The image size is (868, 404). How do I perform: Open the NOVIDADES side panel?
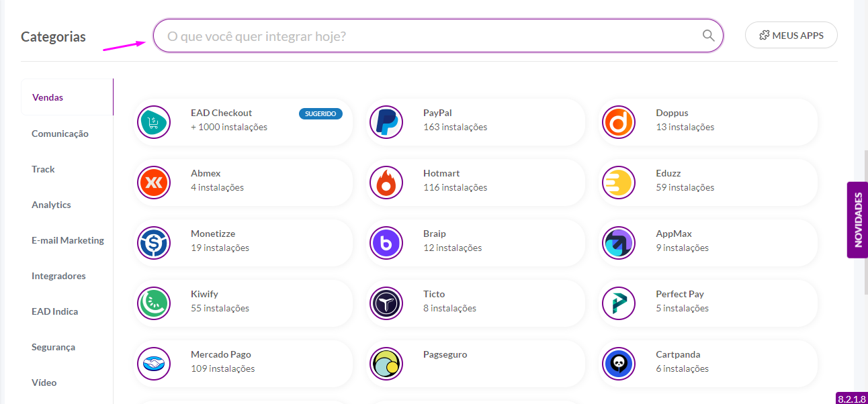pos(858,220)
